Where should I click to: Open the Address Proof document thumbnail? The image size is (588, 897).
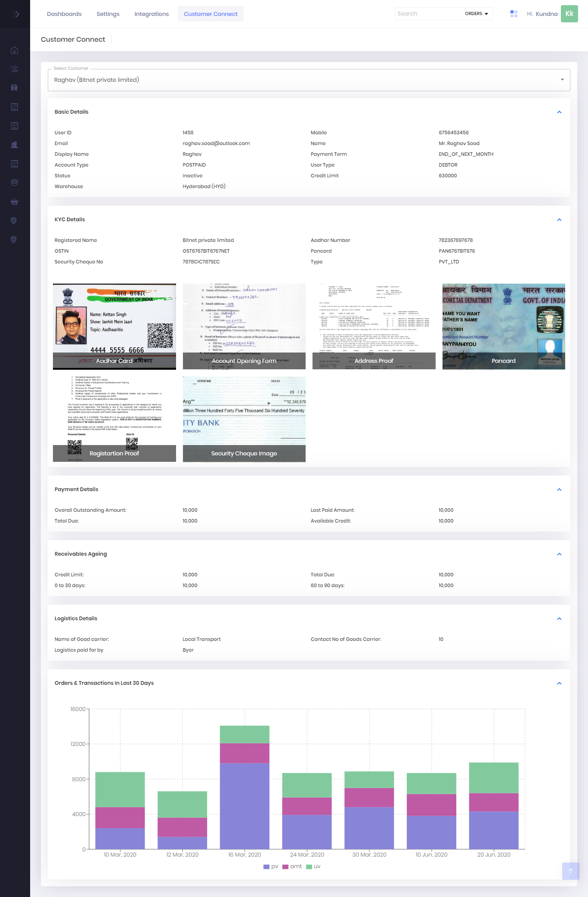[374, 327]
